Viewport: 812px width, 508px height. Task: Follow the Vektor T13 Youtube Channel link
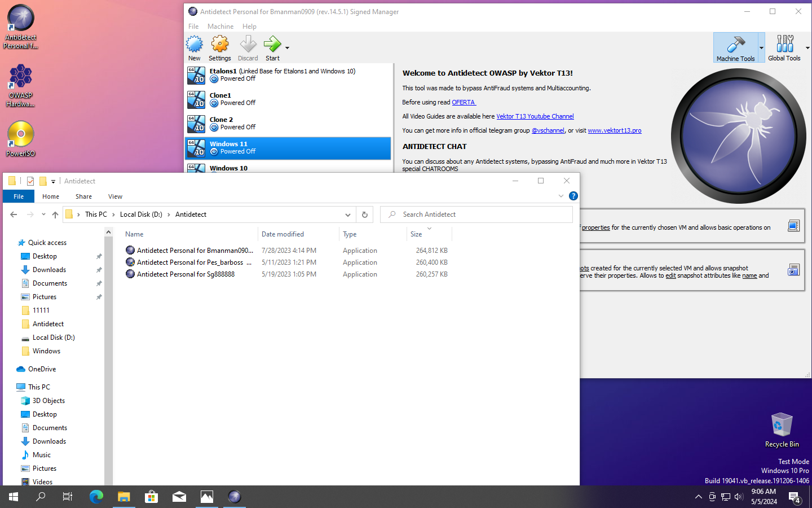coord(535,116)
